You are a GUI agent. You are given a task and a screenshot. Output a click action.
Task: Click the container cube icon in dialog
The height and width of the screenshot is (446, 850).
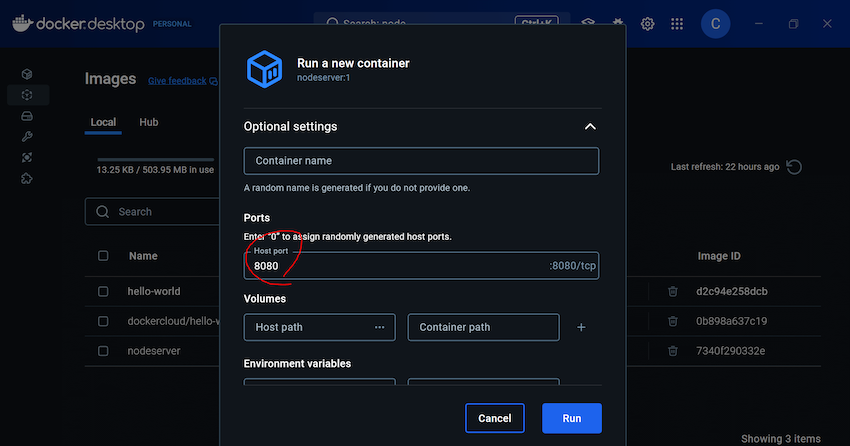265,69
